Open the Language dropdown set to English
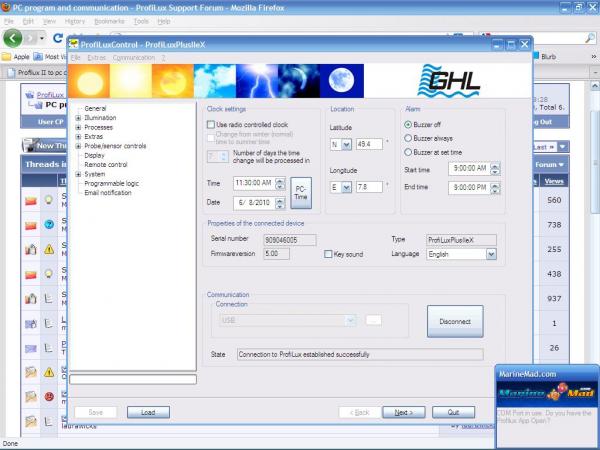 pyautogui.click(x=491, y=254)
